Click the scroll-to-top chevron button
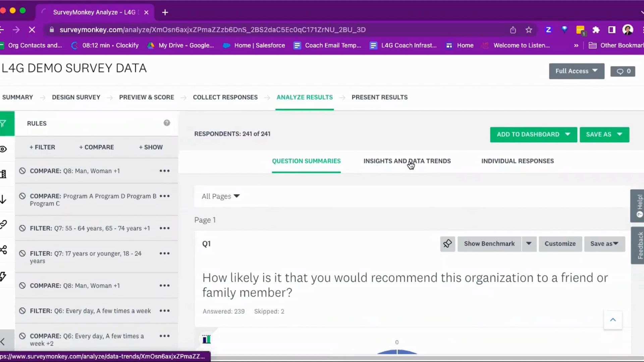Viewport: 644px width, 362px height. (613, 320)
